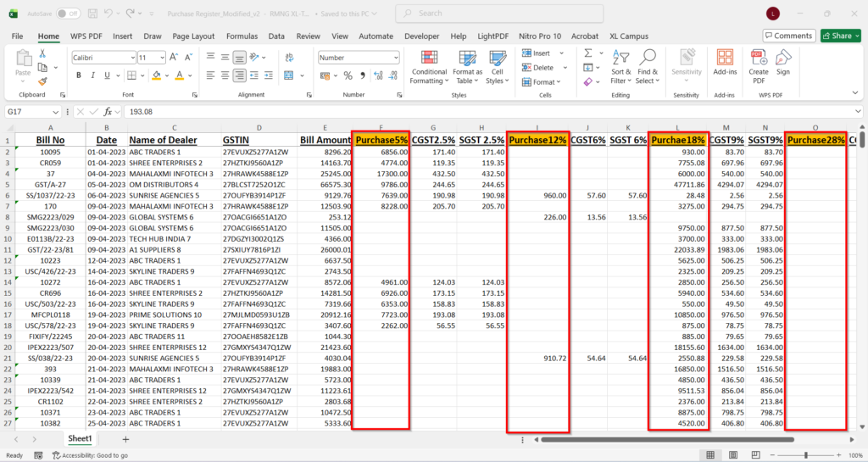Toggle AutoSave switch
The image size is (868, 462).
(x=69, y=14)
